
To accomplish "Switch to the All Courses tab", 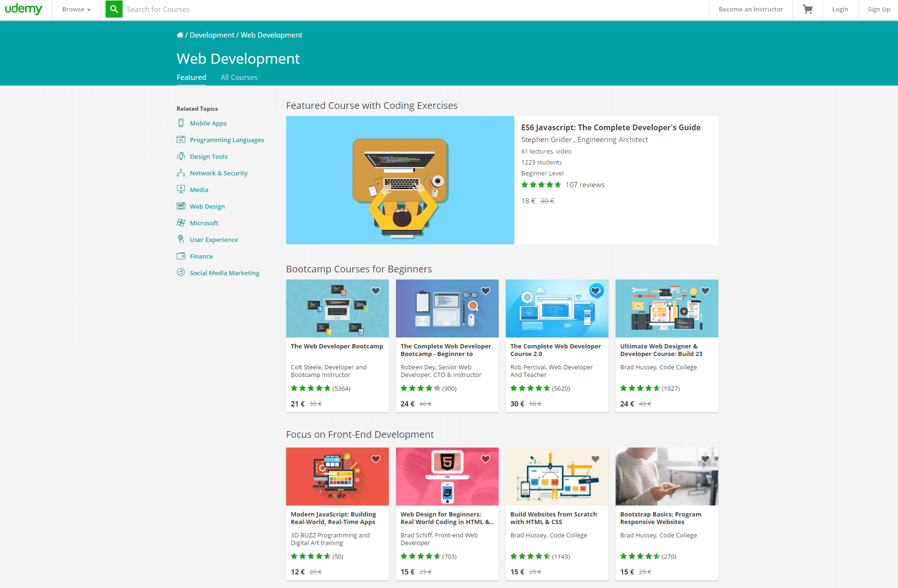I will pyautogui.click(x=239, y=77).
